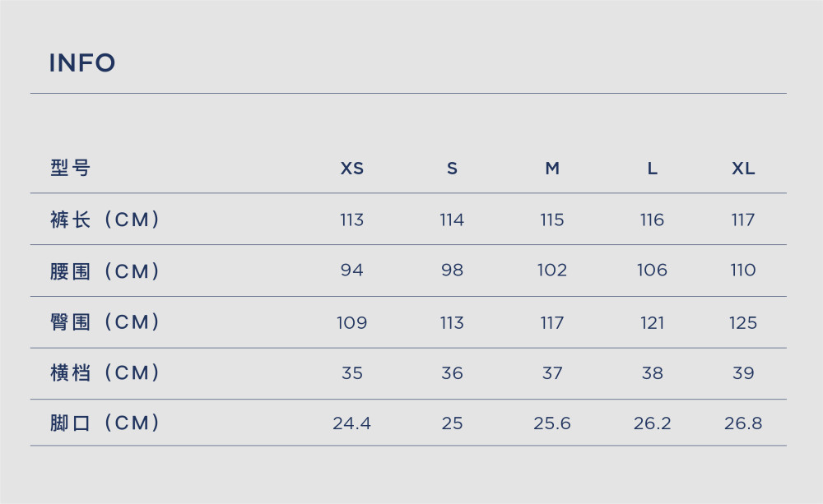The height and width of the screenshot is (504, 823).
Task: Select the XL size column header
Action: point(743,169)
